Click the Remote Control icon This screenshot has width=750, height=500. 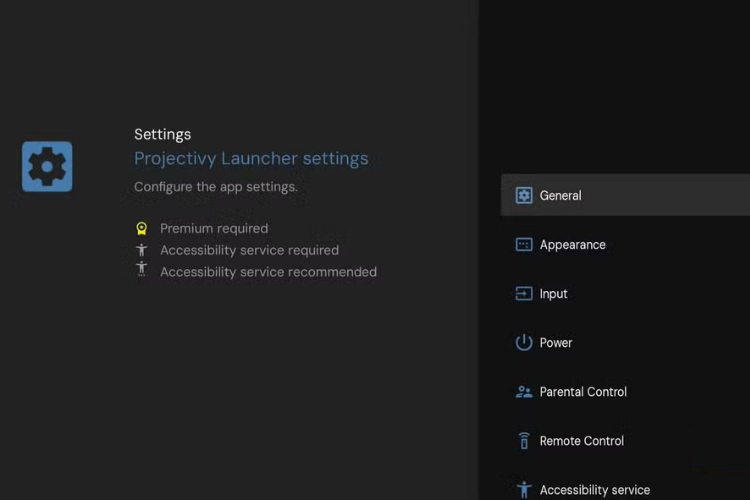[x=524, y=441]
